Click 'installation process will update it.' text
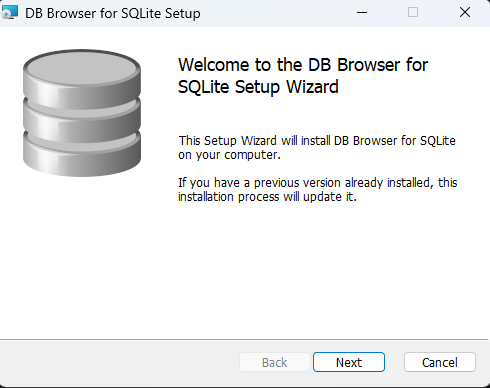 point(267,197)
